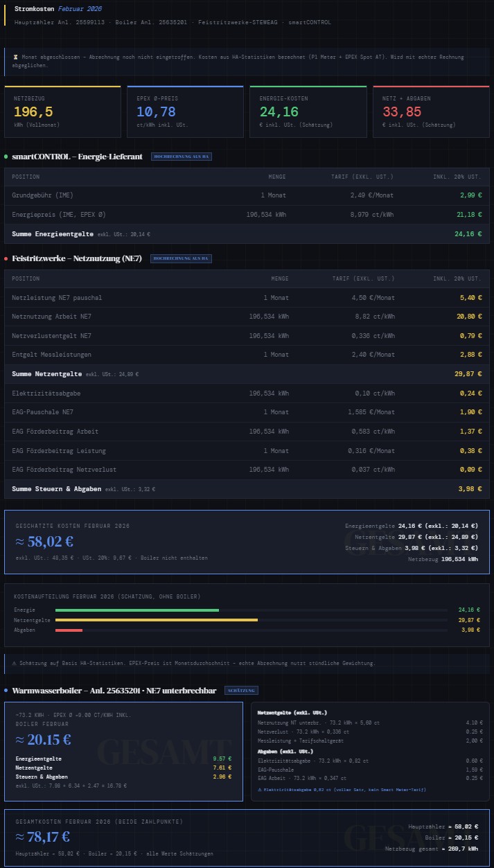Image resolution: width=494 pixels, height=868 pixels.
Task: Click the yellow Netzentgelte cost bar
Action: pyautogui.click(x=156, y=620)
